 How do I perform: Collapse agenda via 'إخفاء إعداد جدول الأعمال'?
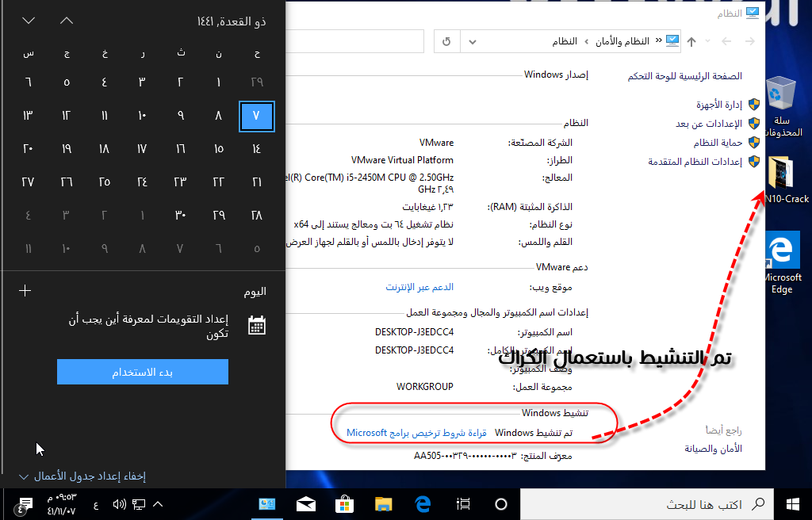point(82,476)
